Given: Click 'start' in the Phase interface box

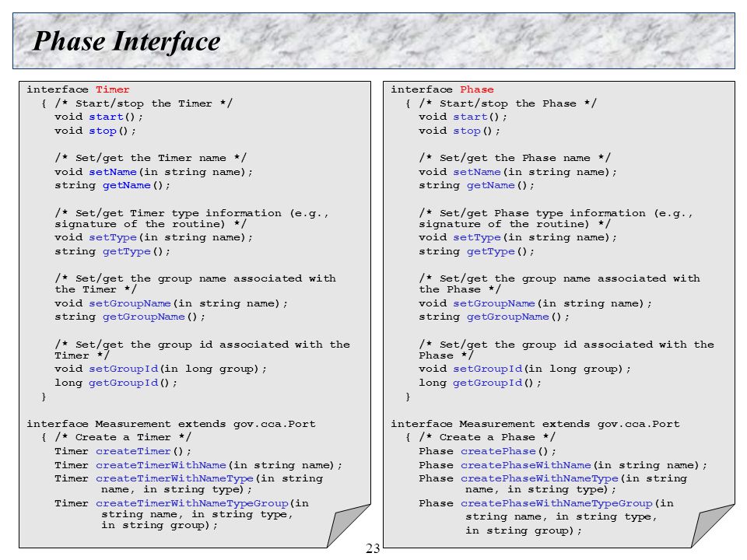Looking at the screenshot, I should [470, 117].
